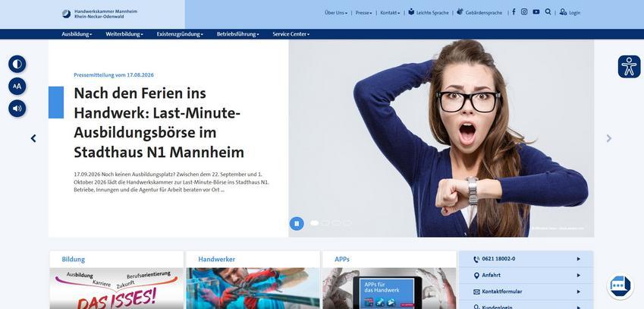Select the fourth slide indicator
The image size is (644, 309).
[347, 223]
